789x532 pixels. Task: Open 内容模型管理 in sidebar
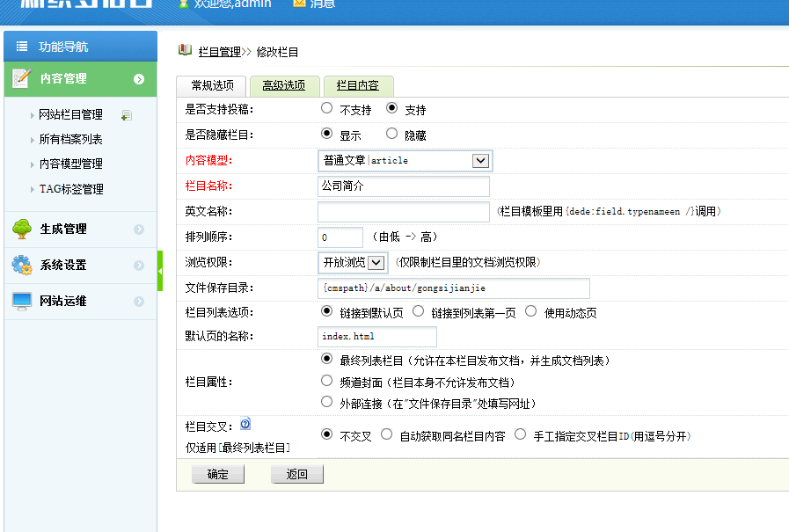coord(71,164)
